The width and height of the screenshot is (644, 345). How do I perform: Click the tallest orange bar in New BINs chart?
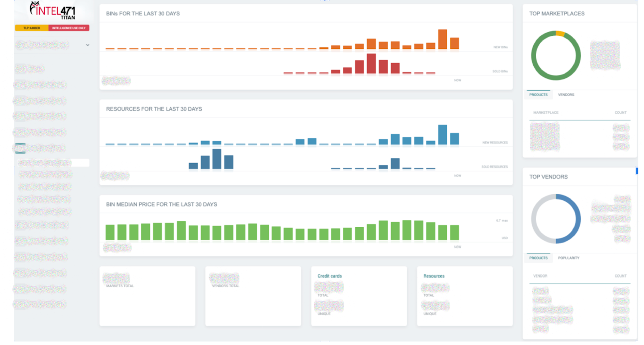coord(442,39)
